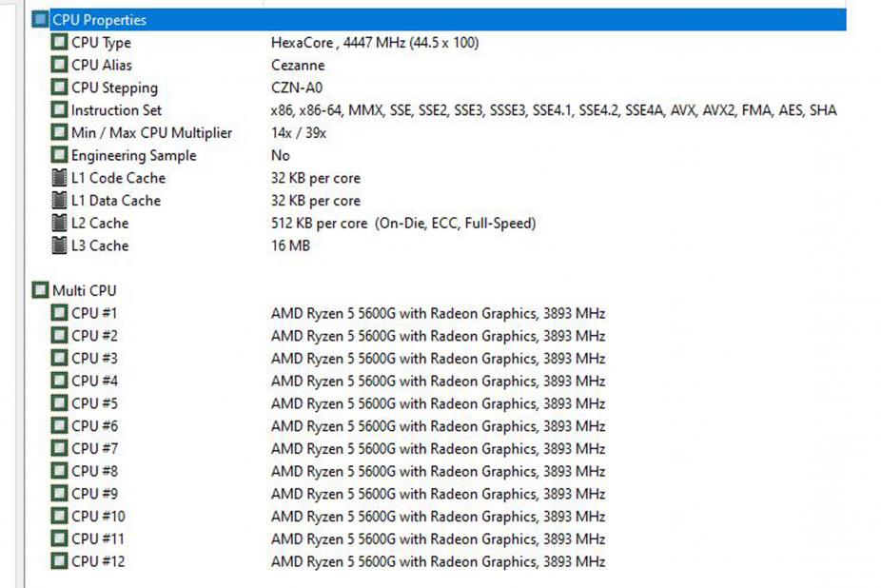
Task: Select the L1 Data Cache row
Action: pyautogui.click(x=115, y=201)
